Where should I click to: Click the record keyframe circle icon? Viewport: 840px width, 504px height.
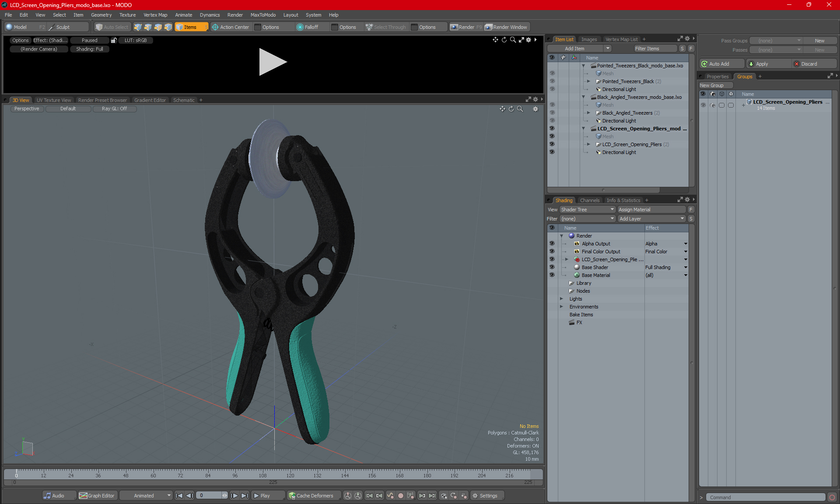[400, 496]
